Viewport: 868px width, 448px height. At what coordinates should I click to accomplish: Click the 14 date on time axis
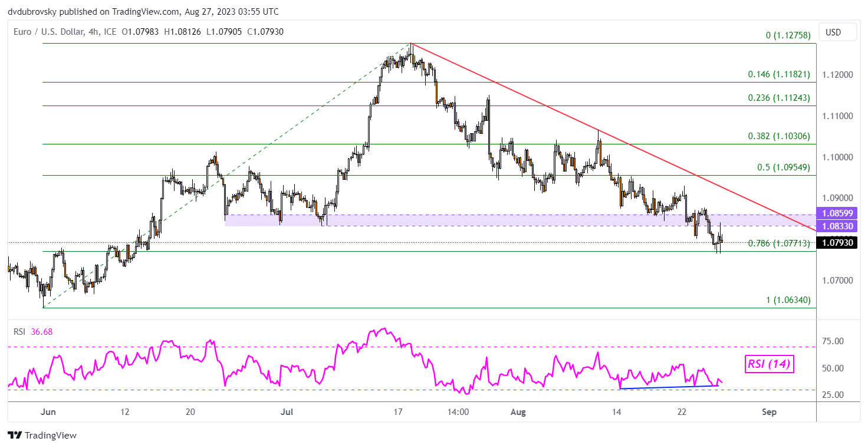(x=617, y=412)
